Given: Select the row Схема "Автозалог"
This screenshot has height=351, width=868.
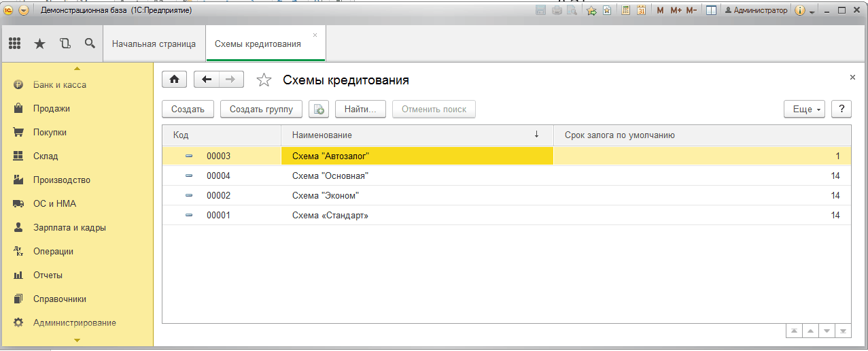Looking at the screenshot, I should coord(506,156).
